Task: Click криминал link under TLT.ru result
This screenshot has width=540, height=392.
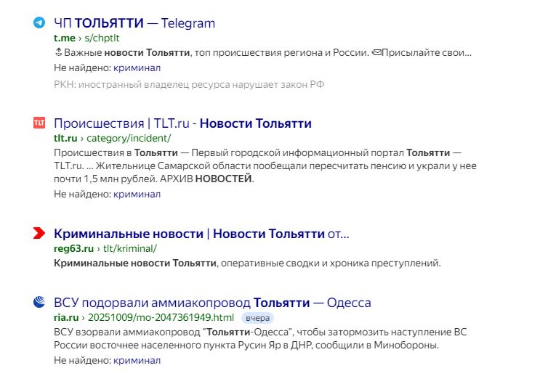Action: [x=137, y=194]
